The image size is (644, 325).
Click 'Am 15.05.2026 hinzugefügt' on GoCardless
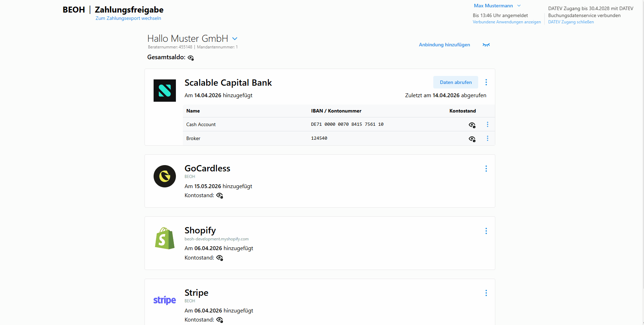click(x=218, y=186)
